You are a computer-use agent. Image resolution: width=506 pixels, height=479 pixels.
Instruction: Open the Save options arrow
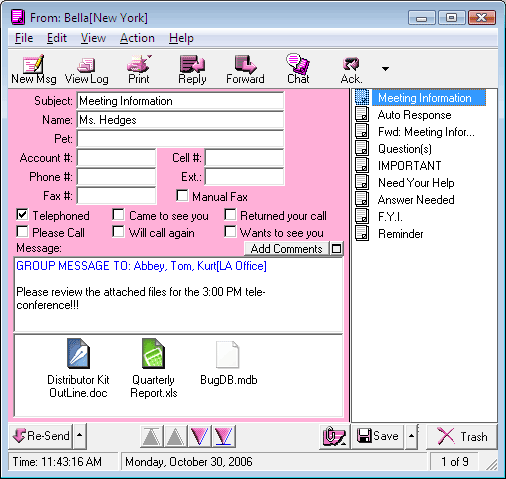click(411, 436)
